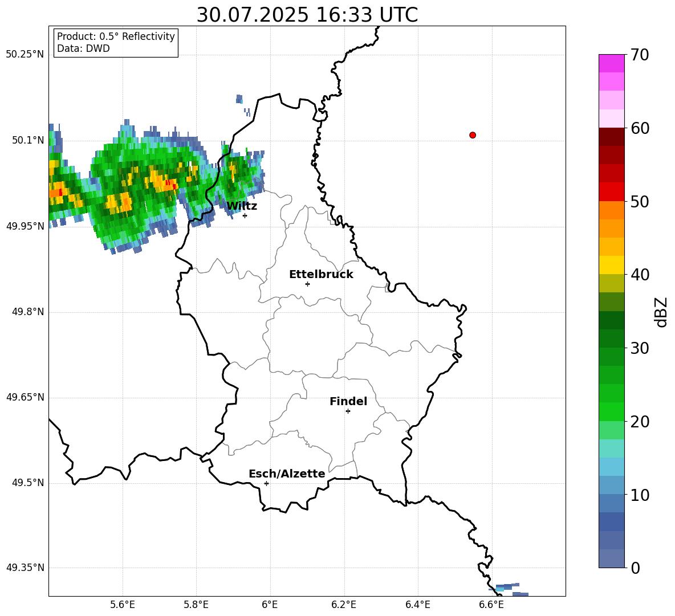The image size is (675, 616).
Task: Click the 6.2°E longitude label
Action: coord(344,605)
